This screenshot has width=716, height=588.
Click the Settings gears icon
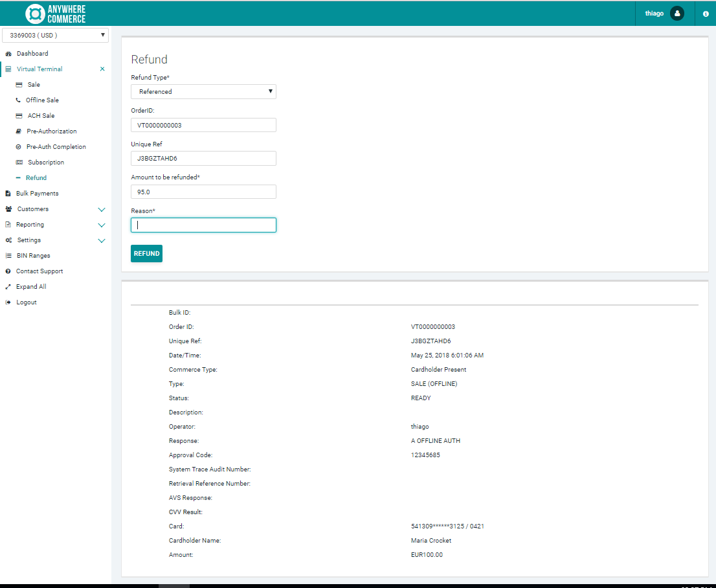coord(8,240)
